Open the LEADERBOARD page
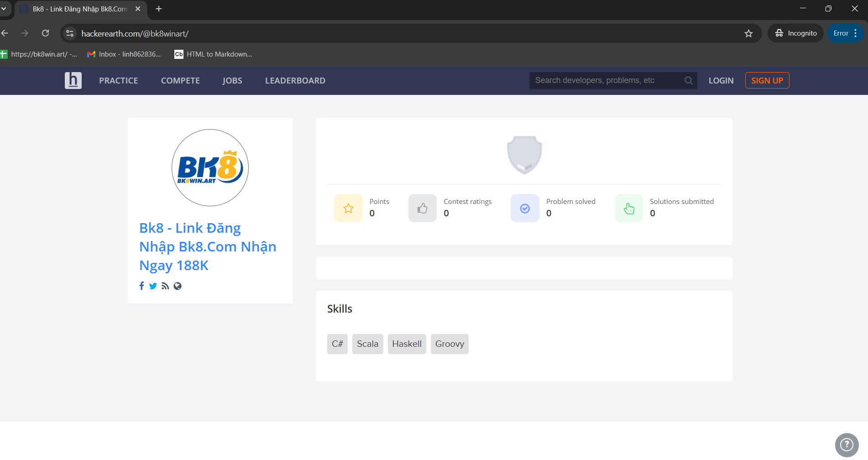 pos(295,81)
